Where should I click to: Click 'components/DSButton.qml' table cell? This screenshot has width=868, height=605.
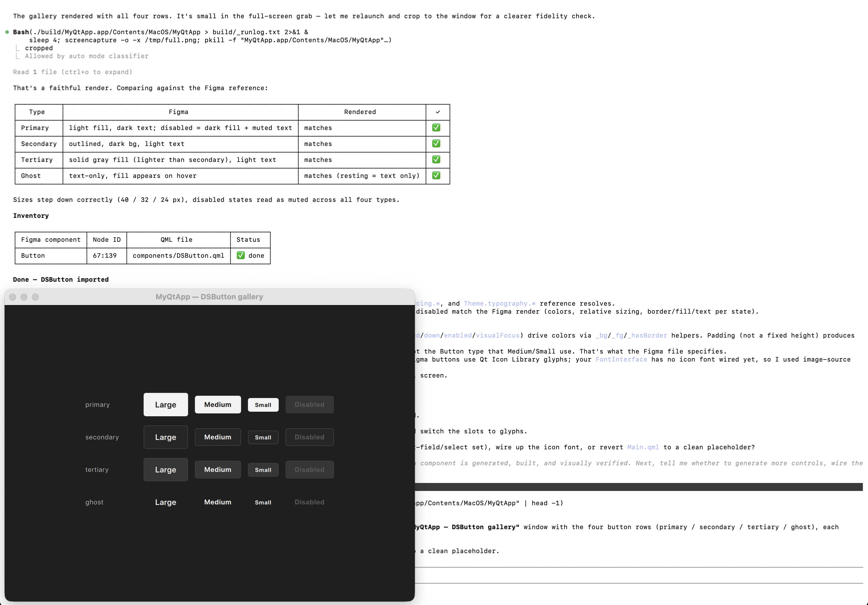(x=178, y=256)
